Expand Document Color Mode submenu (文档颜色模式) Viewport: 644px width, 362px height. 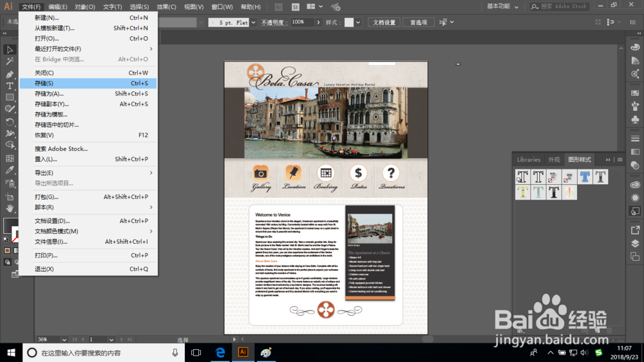(88, 231)
